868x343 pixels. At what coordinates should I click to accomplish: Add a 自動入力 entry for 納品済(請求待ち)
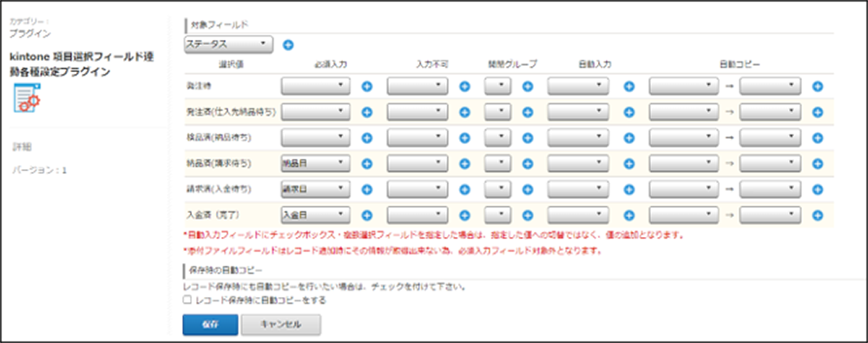[x=628, y=163]
